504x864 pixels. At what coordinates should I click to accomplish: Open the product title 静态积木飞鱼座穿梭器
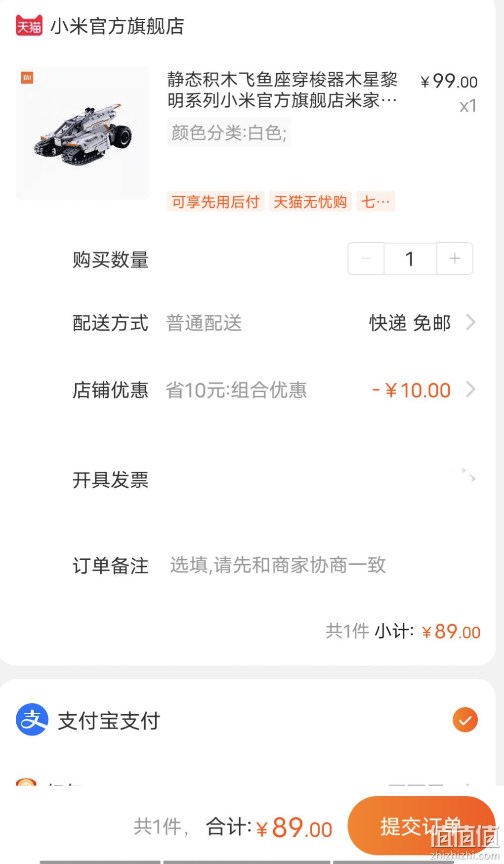pos(282,89)
